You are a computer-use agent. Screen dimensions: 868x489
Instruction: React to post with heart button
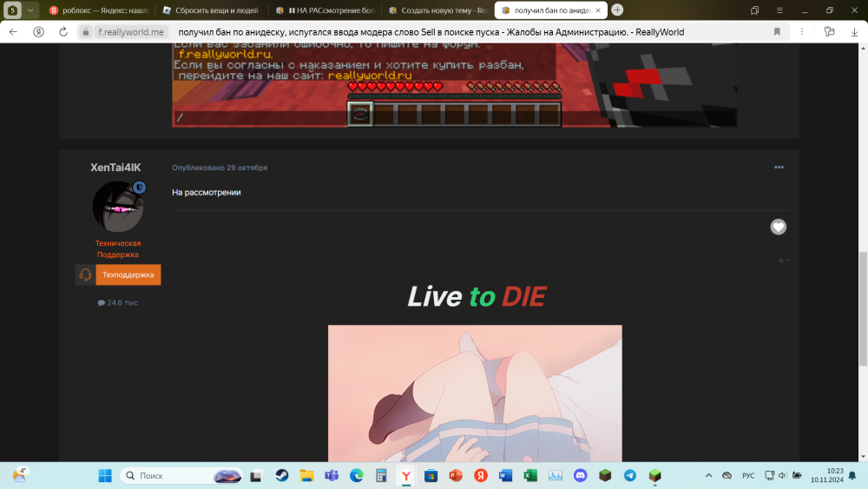point(779,227)
